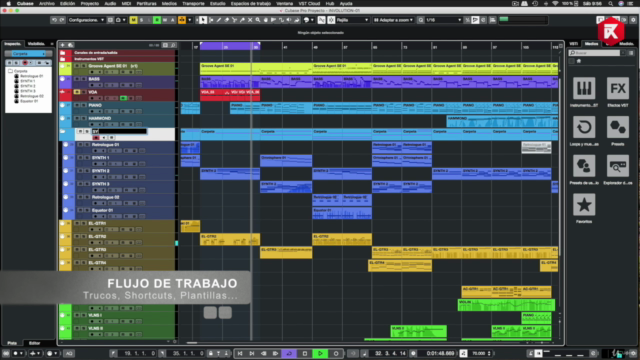The image size is (640, 360).
Task: Switch to the Visibilidad tab
Action: coord(36,44)
